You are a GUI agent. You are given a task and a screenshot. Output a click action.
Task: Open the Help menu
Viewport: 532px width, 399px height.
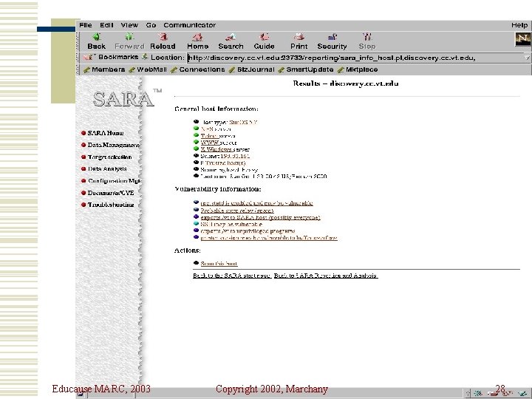pyautogui.click(x=519, y=25)
